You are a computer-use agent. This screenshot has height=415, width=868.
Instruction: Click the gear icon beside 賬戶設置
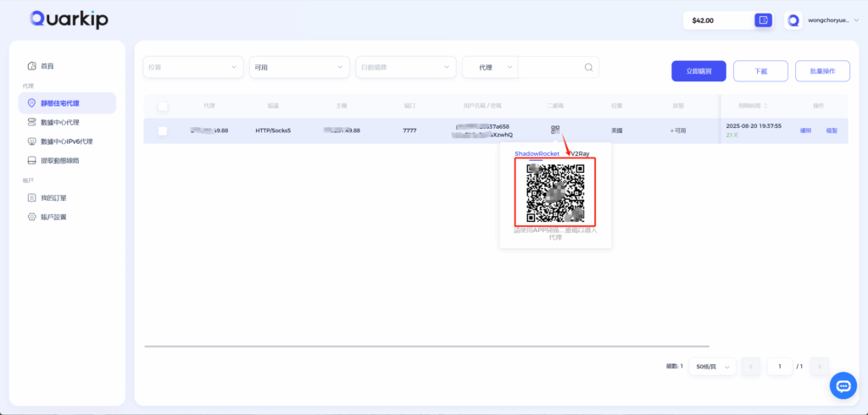pyautogui.click(x=31, y=217)
